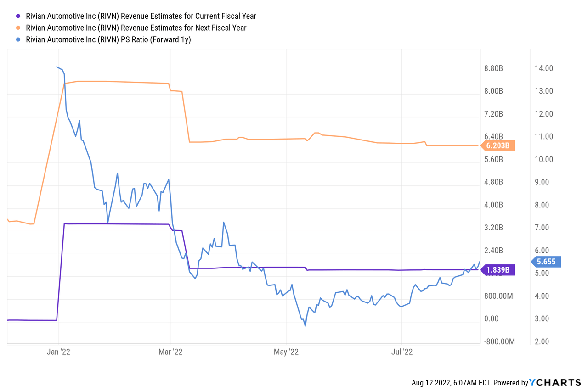The width and height of the screenshot is (588, 391).
Task: Click the Jul '22 axis label
Action: pyautogui.click(x=401, y=352)
